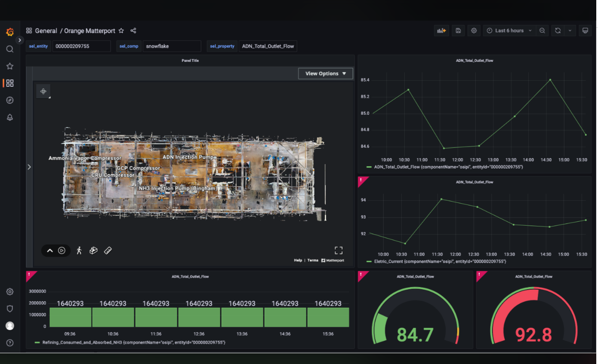Click the 84.7 gauge value
Screen dimensions: 598x364
coord(415,334)
